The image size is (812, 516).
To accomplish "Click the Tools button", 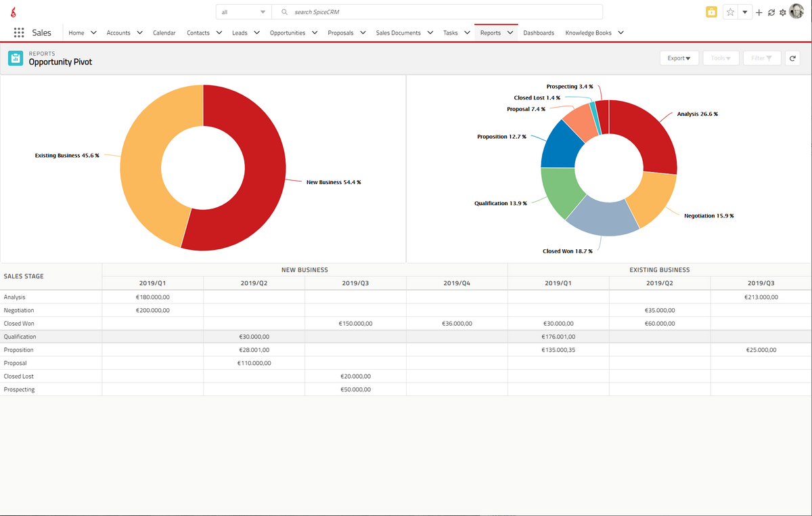I will (x=720, y=58).
